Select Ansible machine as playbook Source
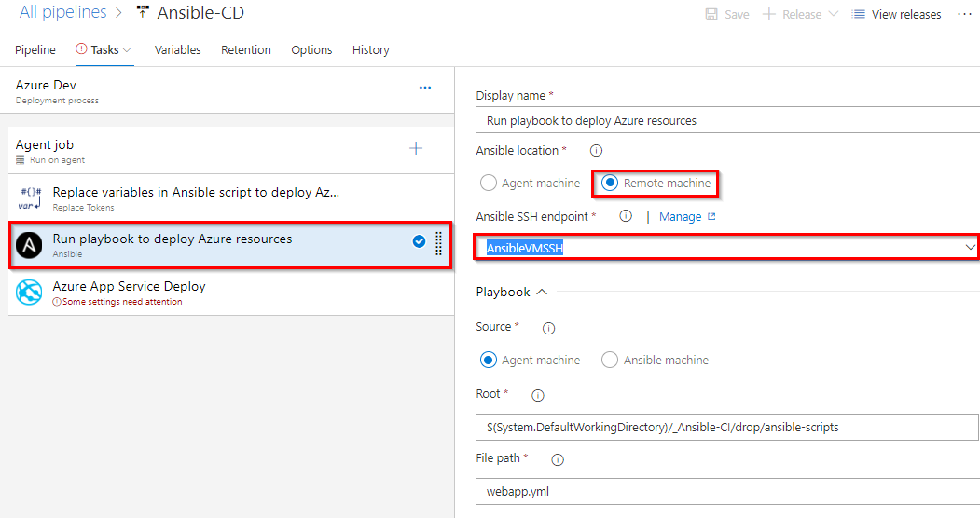This screenshot has height=518, width=980. pos(610,361)
